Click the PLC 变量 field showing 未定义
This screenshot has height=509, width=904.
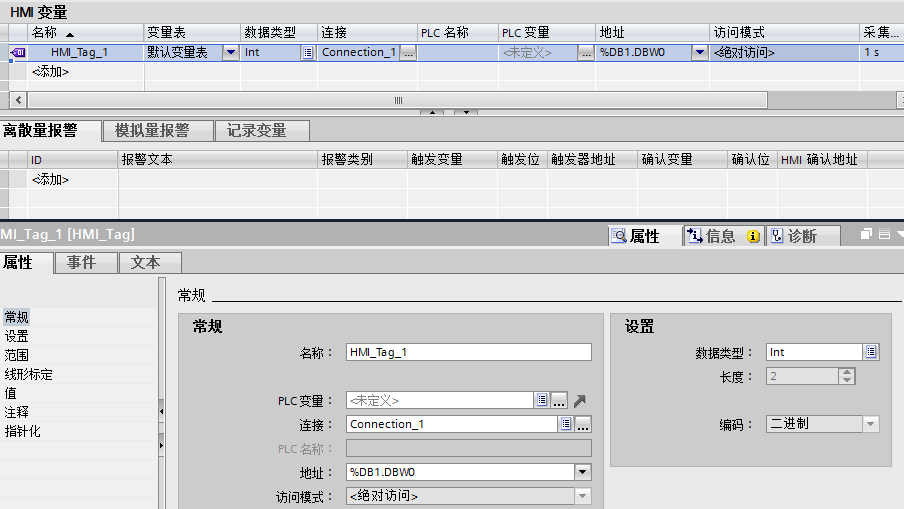point(440,400)
